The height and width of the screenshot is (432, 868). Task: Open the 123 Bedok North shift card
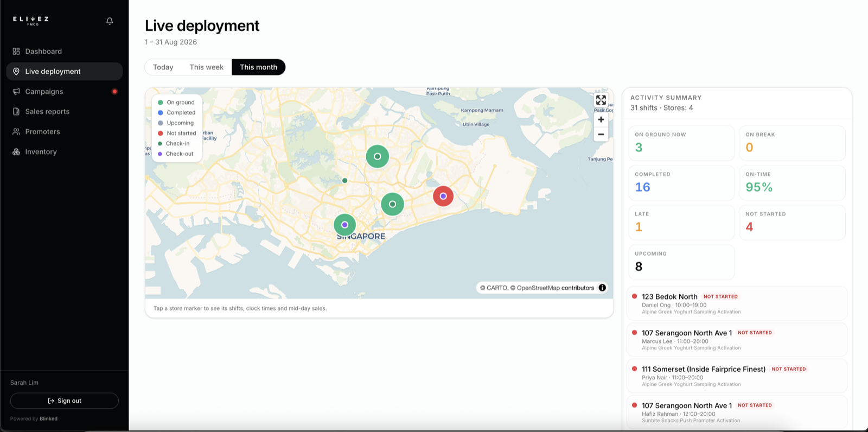737,303
